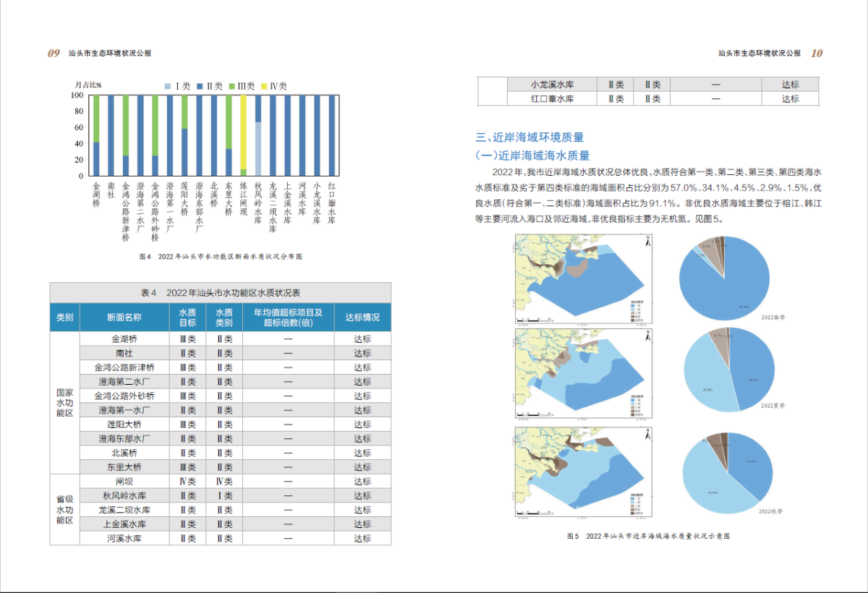Select the 秋风岭水库 row name in table

[x=124, y=495]
